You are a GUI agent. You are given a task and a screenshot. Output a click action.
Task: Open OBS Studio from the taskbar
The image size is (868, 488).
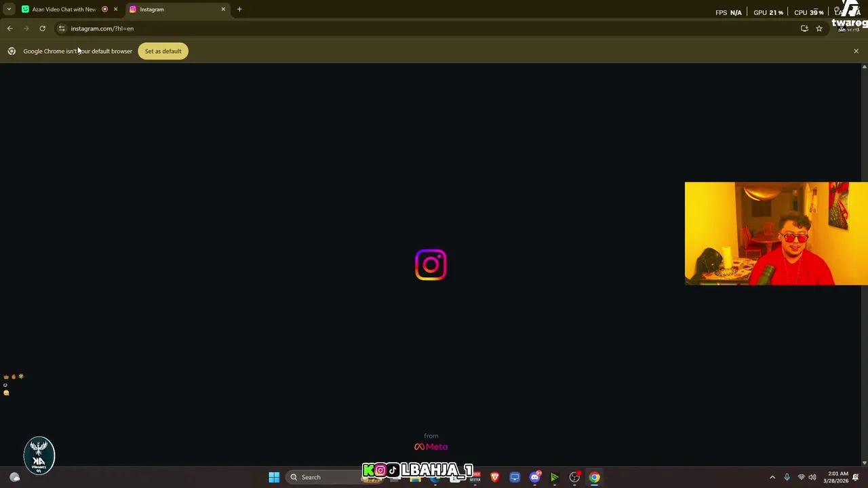pos(574,477)
